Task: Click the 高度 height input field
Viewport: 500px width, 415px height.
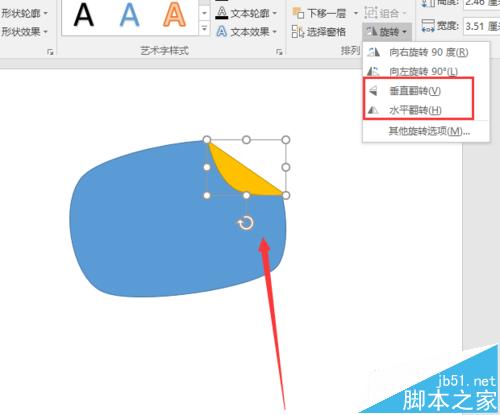Action: pos(481,3)
